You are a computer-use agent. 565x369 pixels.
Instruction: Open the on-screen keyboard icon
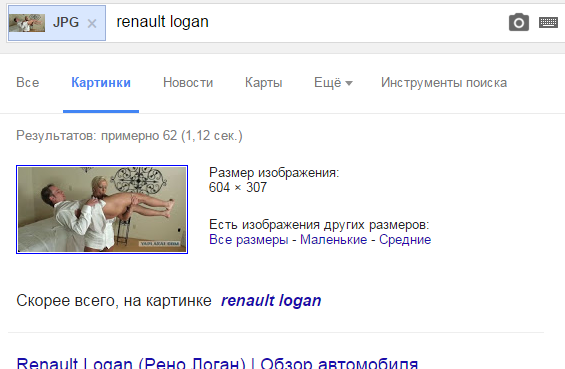(548, 22)
